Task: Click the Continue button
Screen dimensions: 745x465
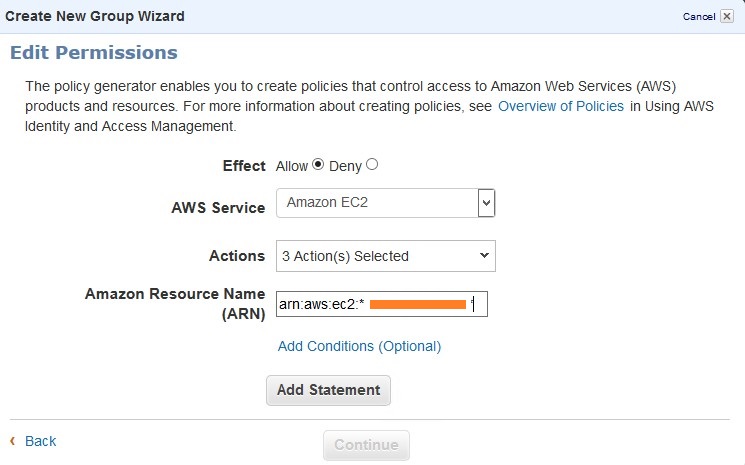Action: pyautogui.click(x=366, y=445)
